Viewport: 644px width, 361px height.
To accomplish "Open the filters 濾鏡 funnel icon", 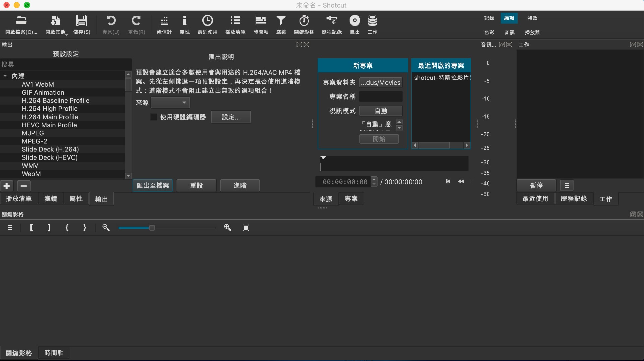I will [x=281, y=25].
